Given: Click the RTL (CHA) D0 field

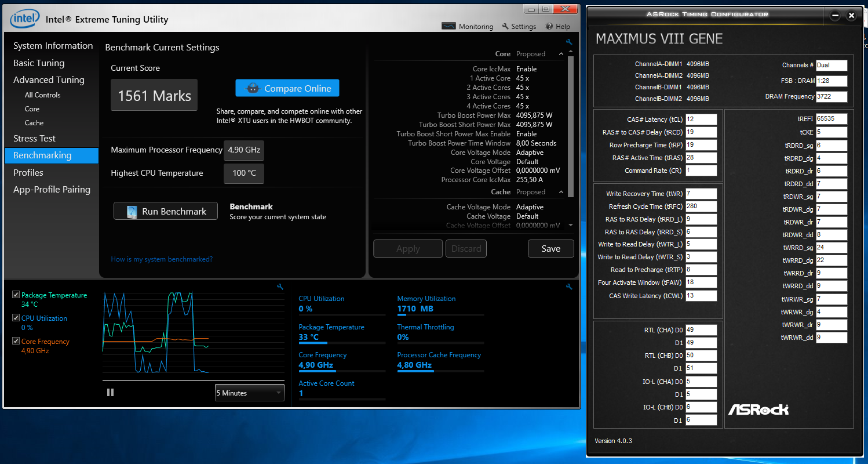Looking at the screenshot, I should click(701, 330).
